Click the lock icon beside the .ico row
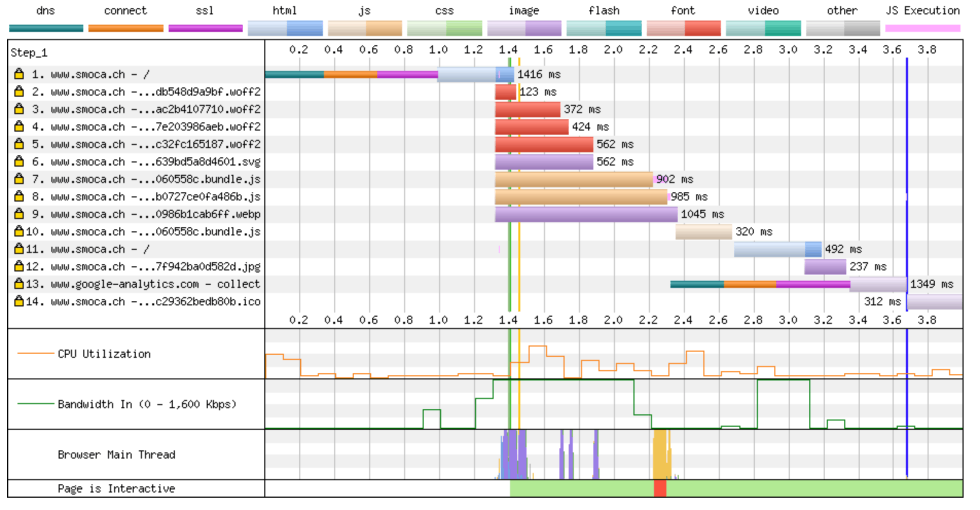 point(19,301)
